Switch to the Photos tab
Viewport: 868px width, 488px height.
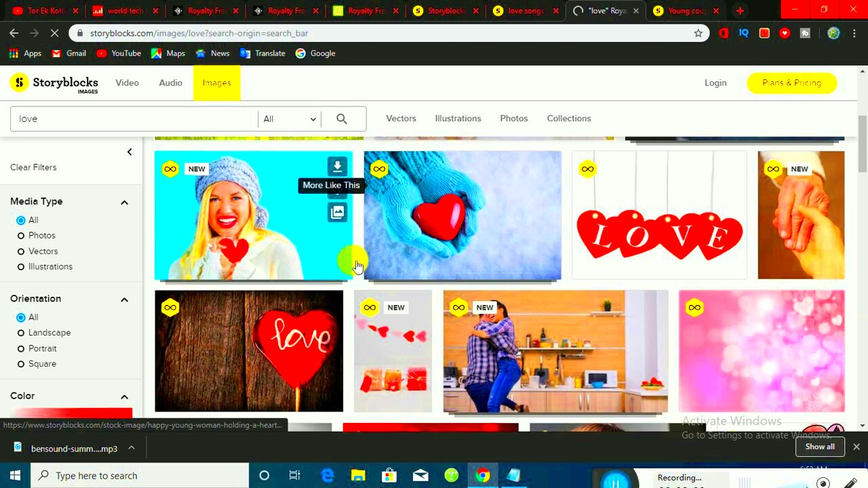tap(513, 119)
